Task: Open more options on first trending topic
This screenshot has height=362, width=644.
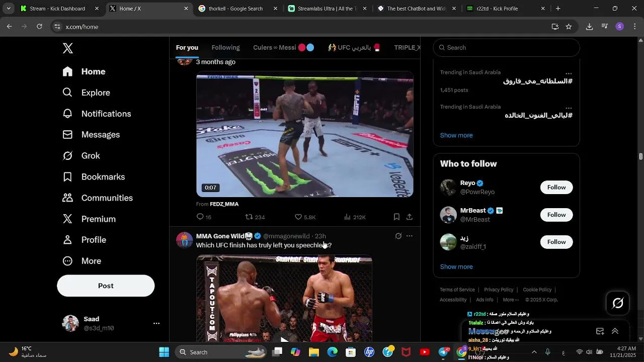Action: coord(569,73)
